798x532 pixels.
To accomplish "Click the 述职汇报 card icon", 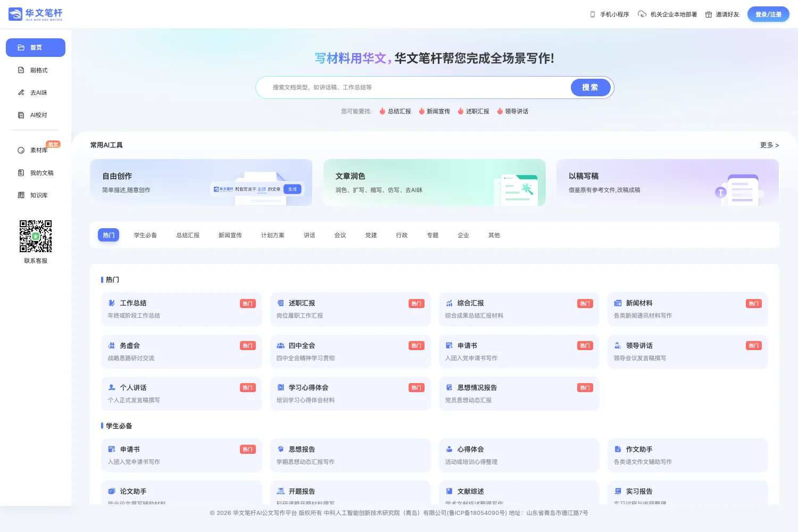I will click(x=280, y=303).
